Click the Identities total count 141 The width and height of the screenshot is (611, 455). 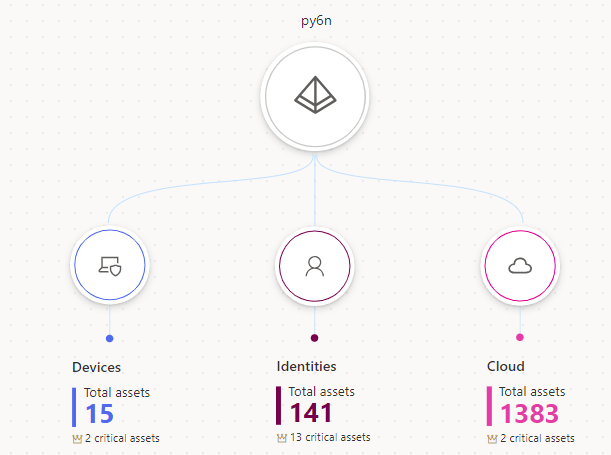coord(311,413)
